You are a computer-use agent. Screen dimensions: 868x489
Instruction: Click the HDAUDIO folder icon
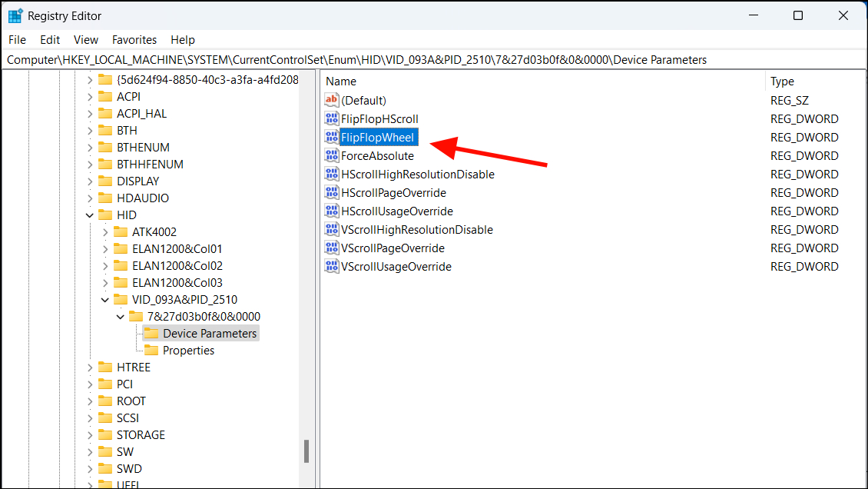(x=105, y=198)
